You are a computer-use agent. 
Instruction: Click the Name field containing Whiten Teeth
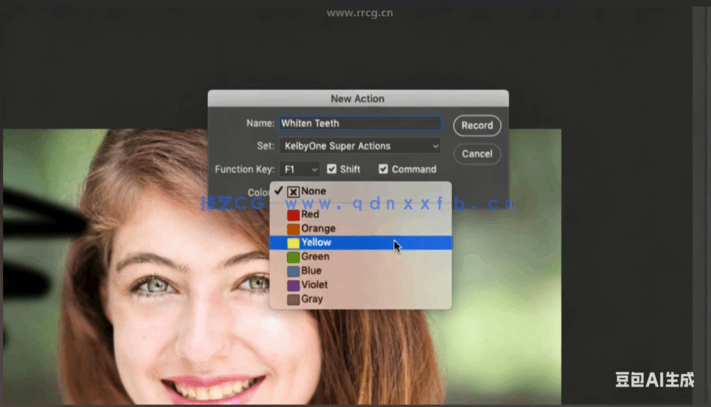360,124
